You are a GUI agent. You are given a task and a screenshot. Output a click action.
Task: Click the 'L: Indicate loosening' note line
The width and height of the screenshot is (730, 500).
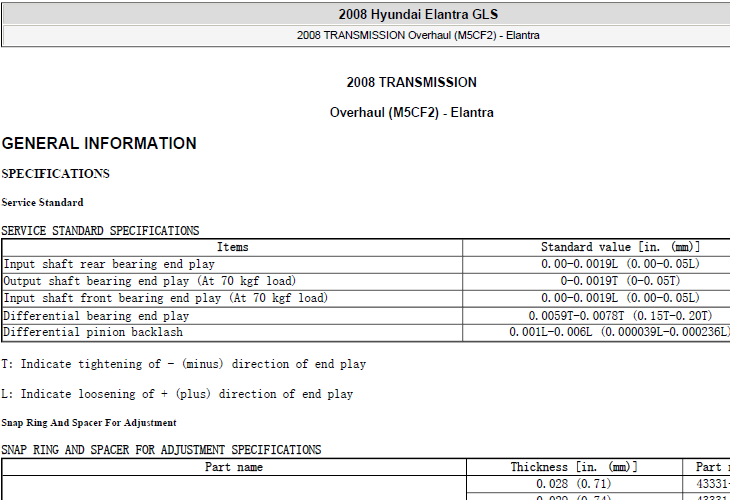pos(177,394)
